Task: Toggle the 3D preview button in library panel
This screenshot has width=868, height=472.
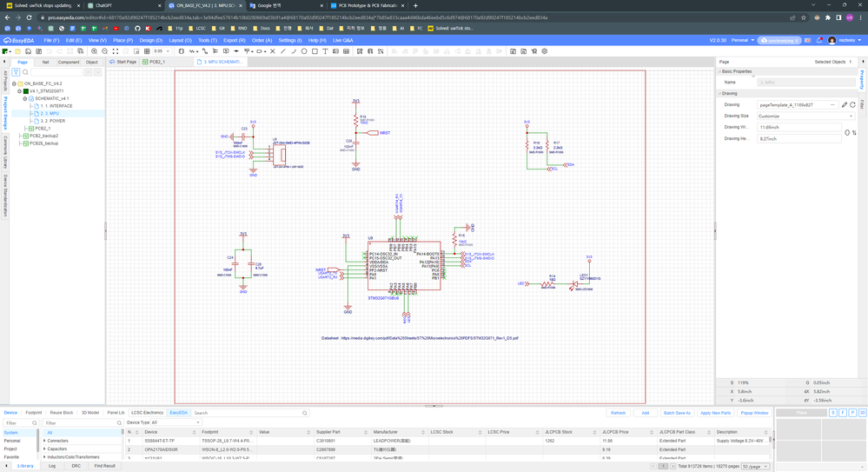Action: click(863, 413)
